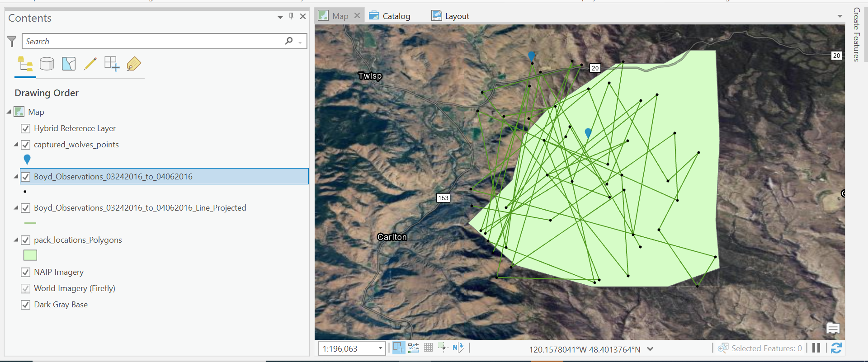The image size is (868, 362).
Task: Refresh the map view
Action: click(836, 348)
